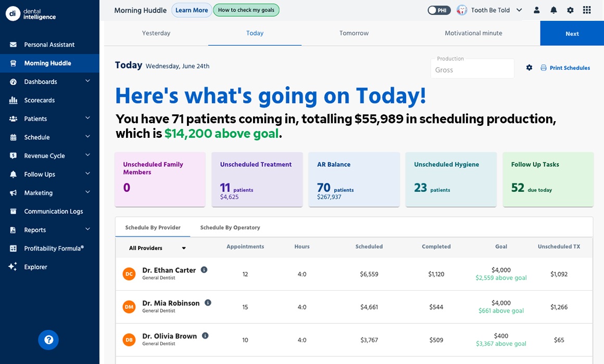Screen dimensions: 604x364
Task: Open Communication Logs in the sidebar
Action: click(49, 211)
